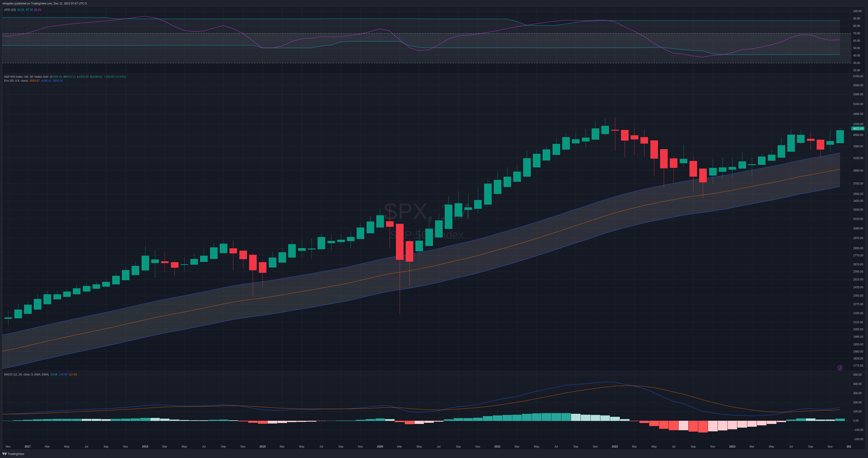Screen dimensions: 868x458
Task: Click the 30.00 label on cRSI axis
Action: pyautogui.click(x=857, y=63)
